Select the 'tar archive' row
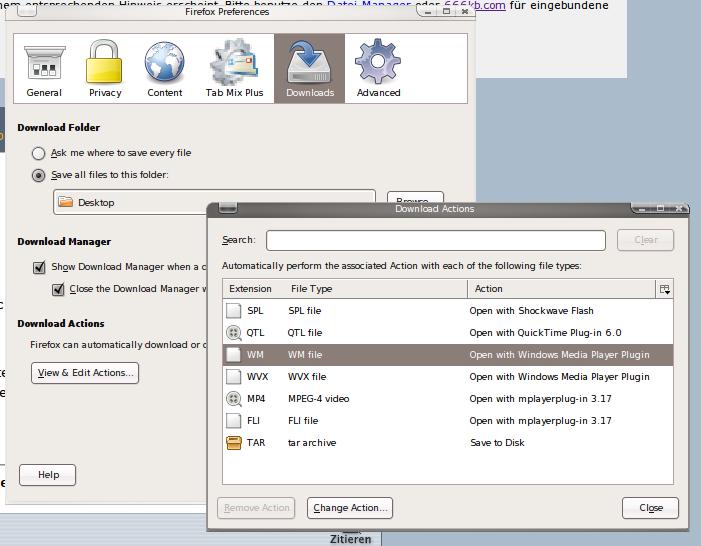 tap(448, 443)
